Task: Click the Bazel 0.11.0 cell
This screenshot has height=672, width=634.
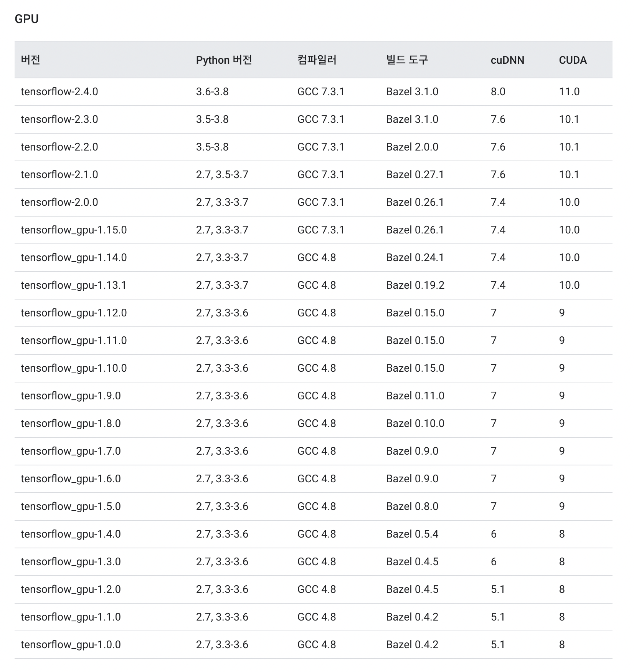Action: click(x=415, y=396)
